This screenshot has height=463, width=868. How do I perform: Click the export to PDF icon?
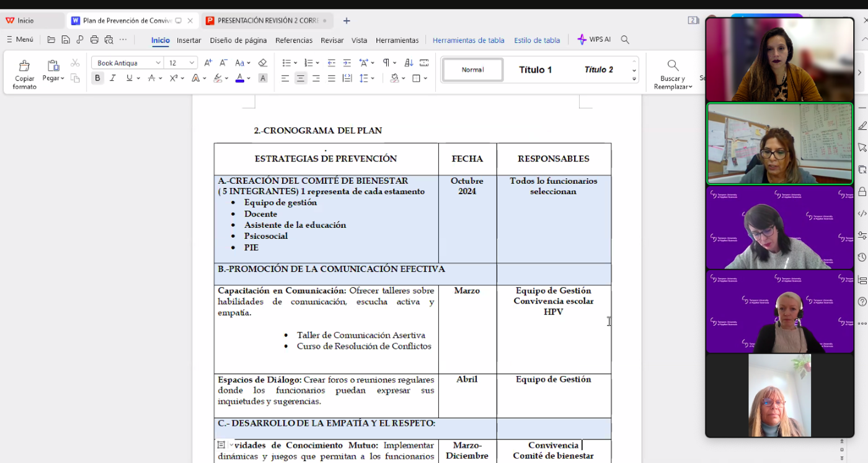[x=79, y=40]
